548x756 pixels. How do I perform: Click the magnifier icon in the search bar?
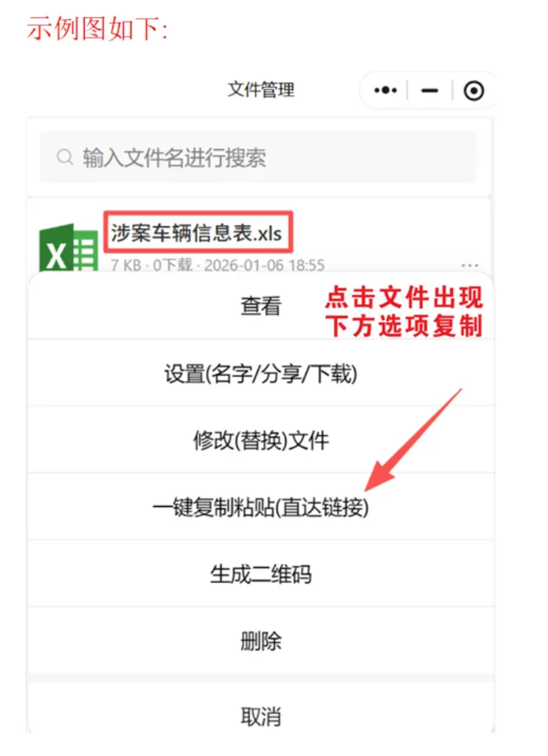click(65, 157)
